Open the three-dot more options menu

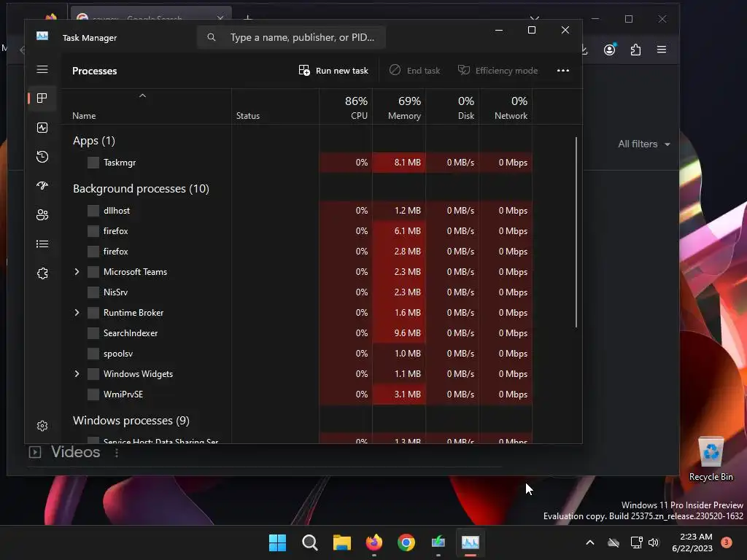563,71
